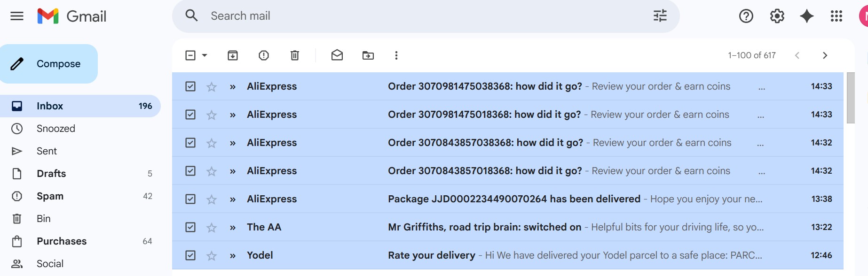Go to the next page of emails

pos(825,55)
